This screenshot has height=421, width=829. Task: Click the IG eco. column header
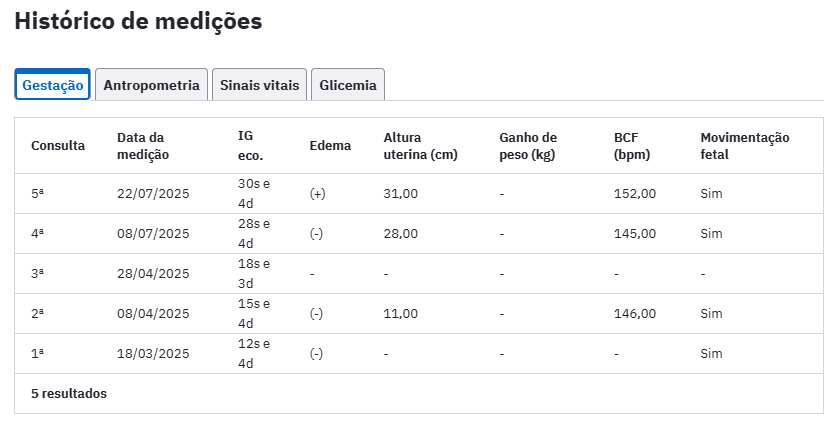(252, 146)
